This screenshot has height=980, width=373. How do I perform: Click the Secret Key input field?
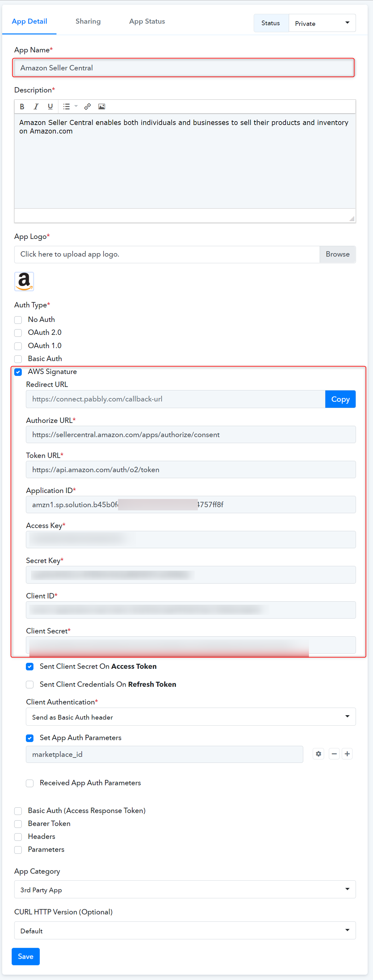click(191, 574)
